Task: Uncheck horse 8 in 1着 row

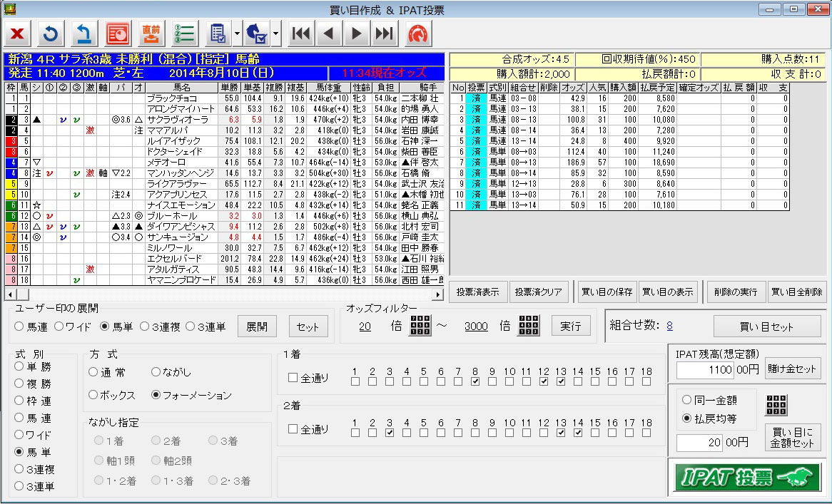Action: (475, 381)
